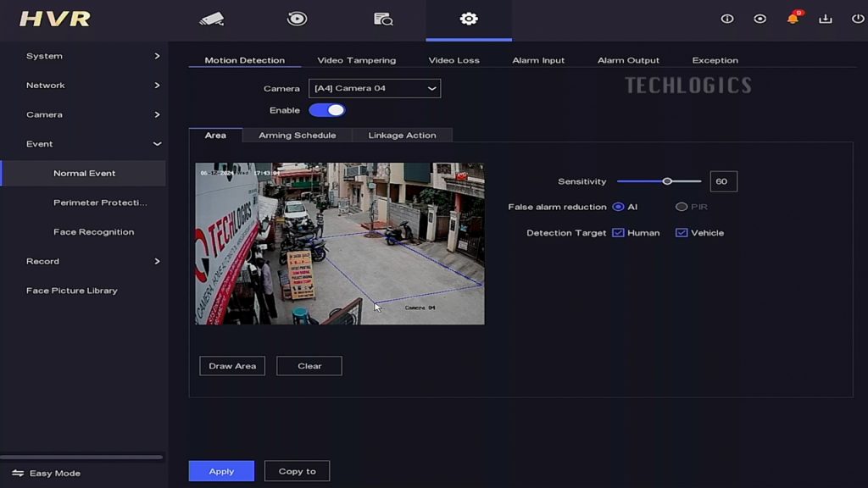Click the Sensitivity slider handle
868x488 pixels.
click(x=667, y=181)
